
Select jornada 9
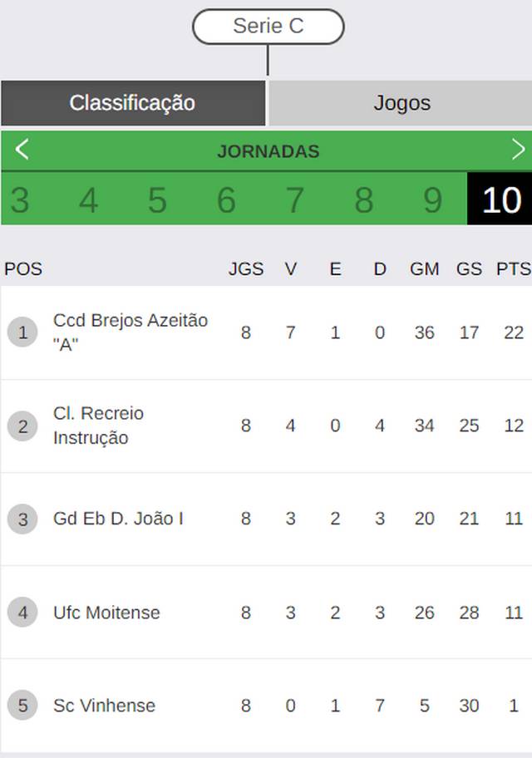[x=433, y=199]
